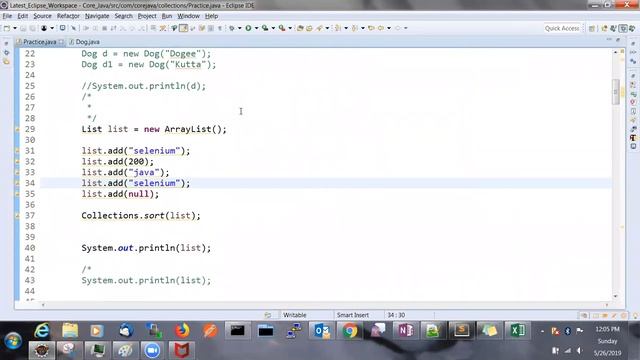
Task: Open Outlook from the taskbar
Action: [x=322, y=330]
